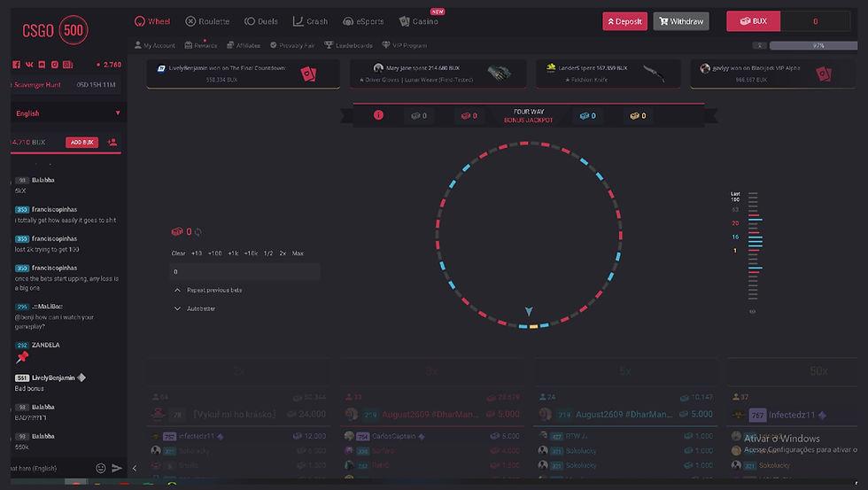Halve the bet with 1/2
Screen dimensions: 868x490
268,253
